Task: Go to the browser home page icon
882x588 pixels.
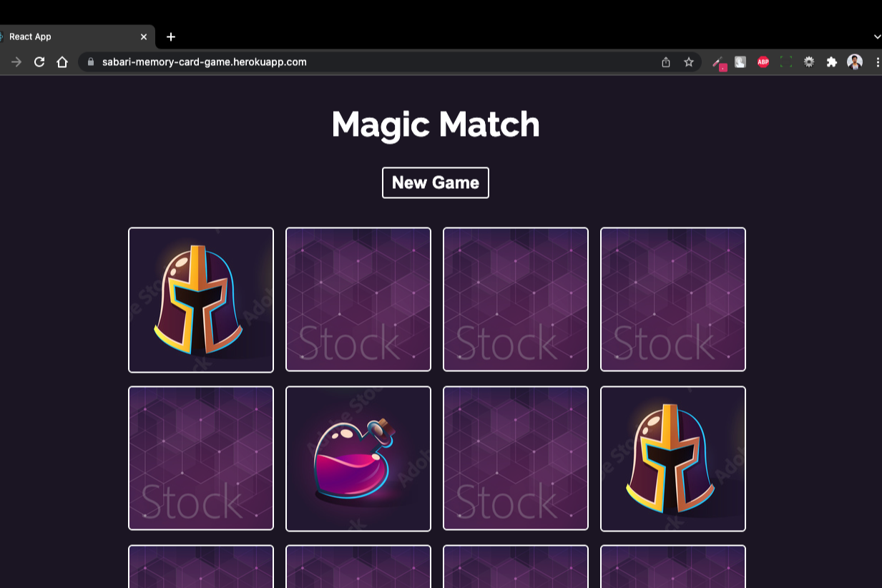Action: coord(62,62)
